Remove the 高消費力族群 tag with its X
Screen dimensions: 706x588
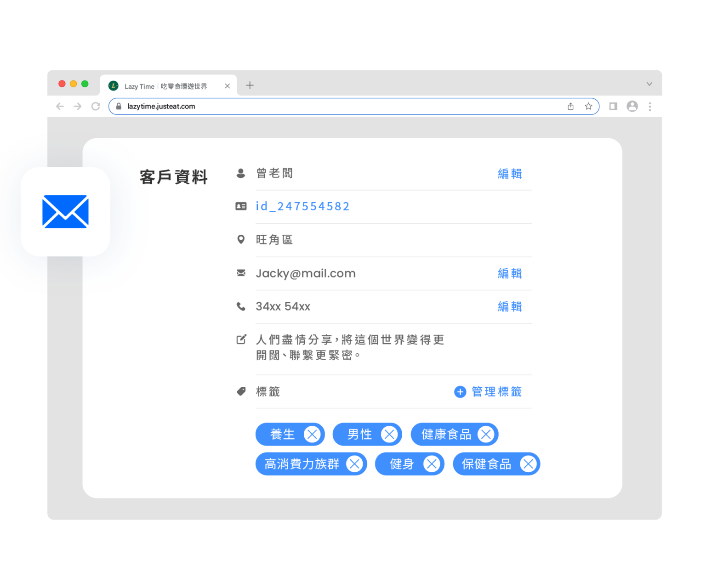click(354, 464)
